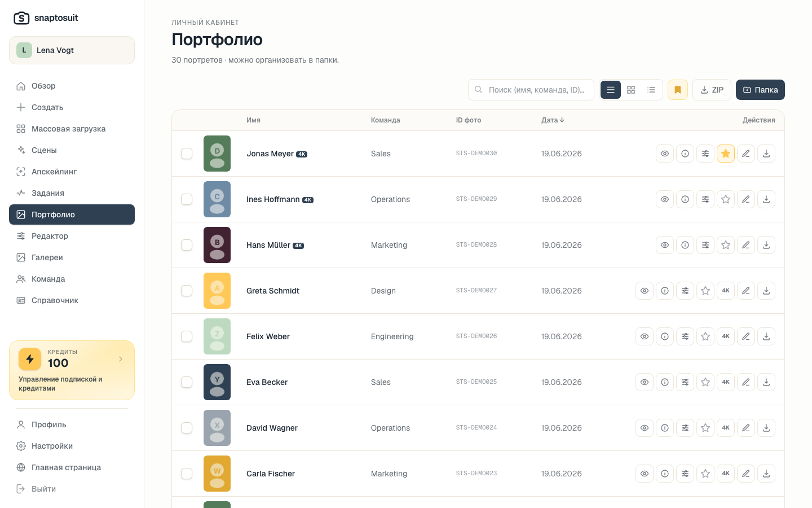Select the Eva Becker row checkbox
Viewport: 812px width, 508px height.
[x=187, y=382]
